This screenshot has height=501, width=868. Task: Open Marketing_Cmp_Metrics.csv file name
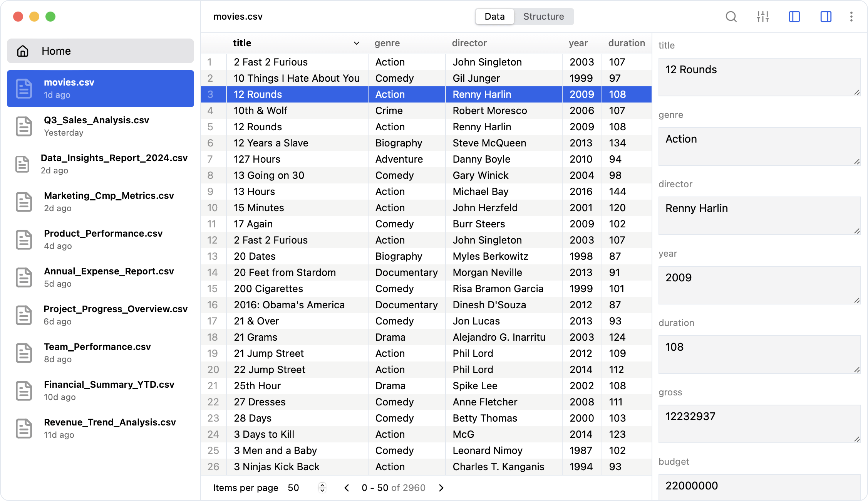[109, 196]
